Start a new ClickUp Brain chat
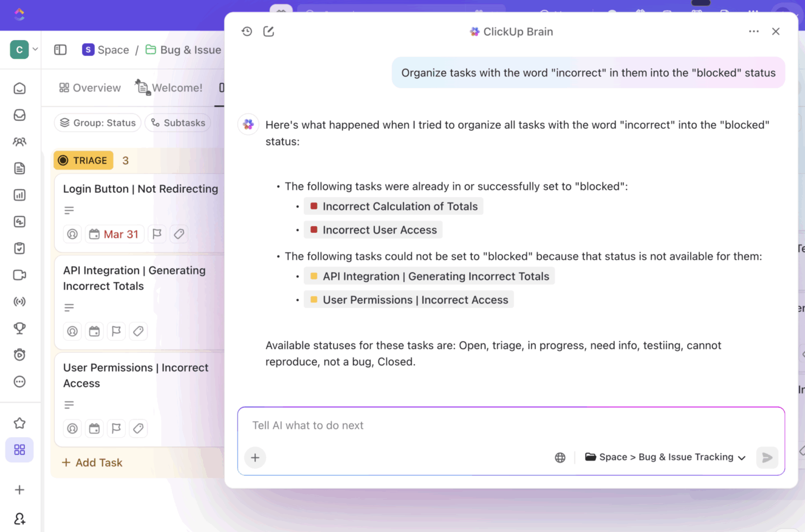 pyautogui.click(x=268, y=32)
